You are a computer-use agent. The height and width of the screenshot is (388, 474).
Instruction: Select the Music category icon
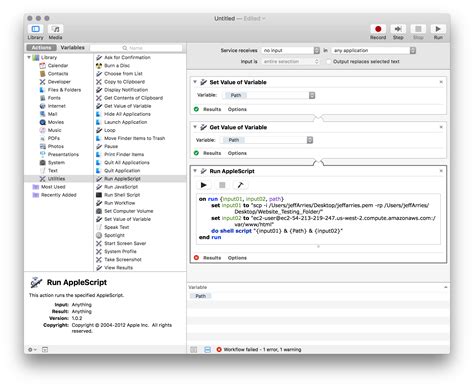coord(42,130)
